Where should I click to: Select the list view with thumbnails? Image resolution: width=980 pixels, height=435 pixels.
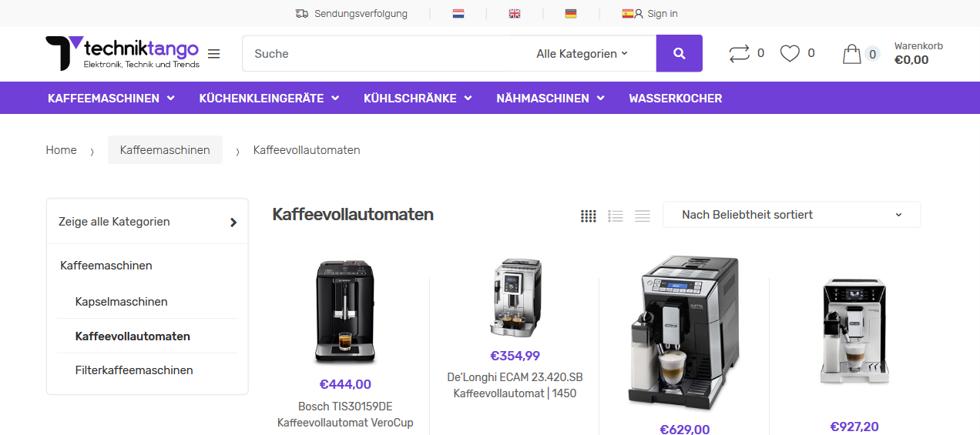(616, 216)
